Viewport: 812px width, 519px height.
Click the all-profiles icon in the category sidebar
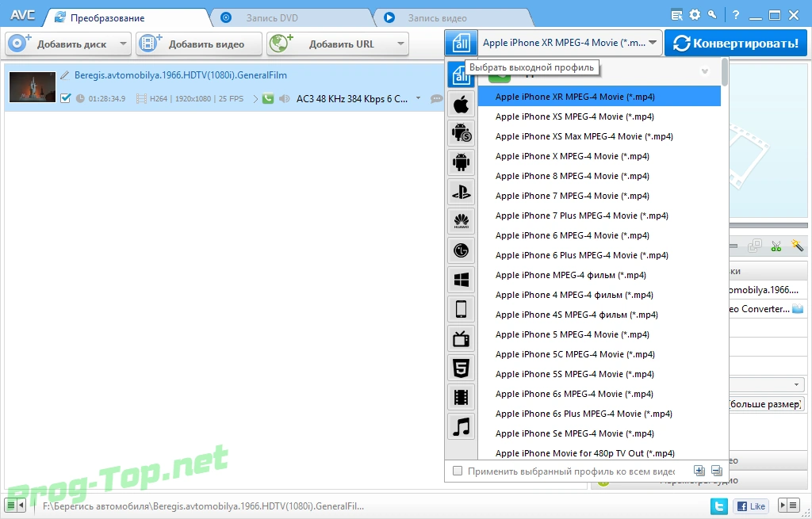pyautogui.click(x=461, y=75)
